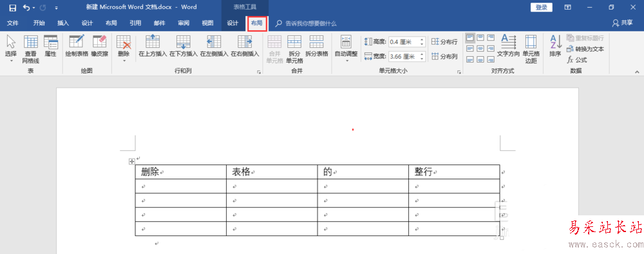The width and height of the screenshot is (644, 254).
Task: Select the table tools 布局 tab
Action: (257, 23)
